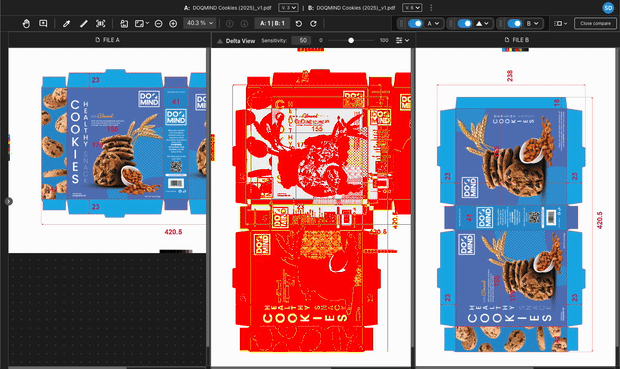Go to next page with down arrow
This screenshot has width=620, height=369.
click(x=244, y=24)
